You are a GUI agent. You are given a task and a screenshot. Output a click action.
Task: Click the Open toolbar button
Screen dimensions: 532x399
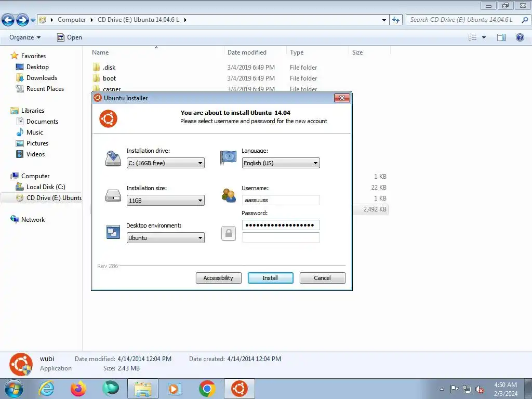pyautogui.click(x=70, y=37)
